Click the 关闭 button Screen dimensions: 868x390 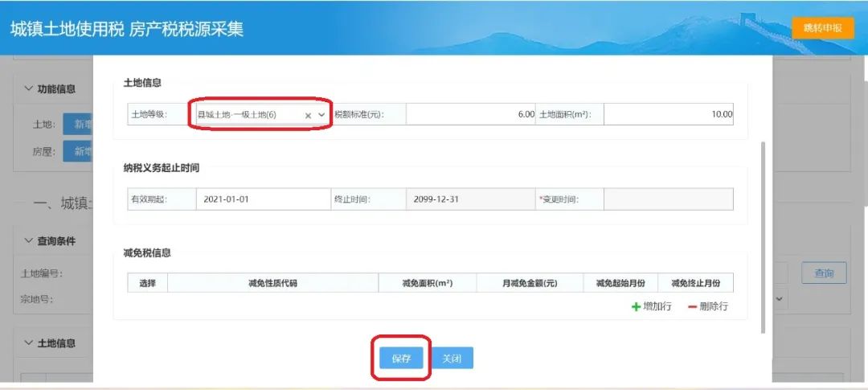[452, 359]
